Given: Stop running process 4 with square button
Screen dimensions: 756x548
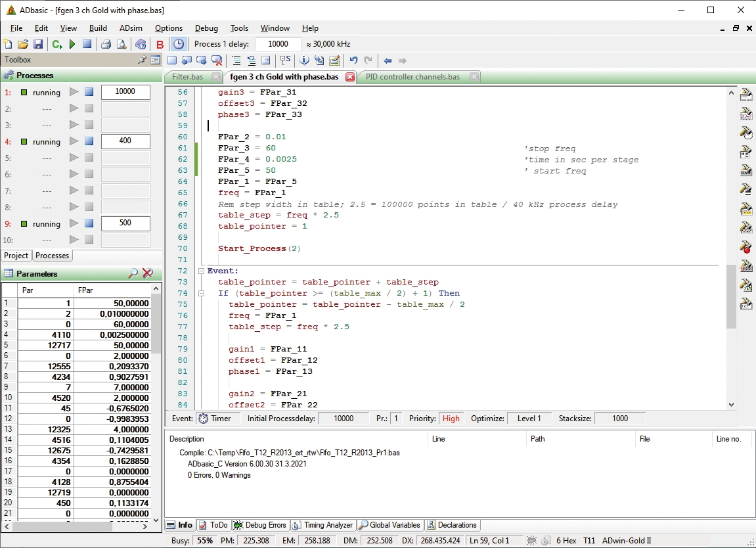Looking at the screenshot, I should pos(89,141).
